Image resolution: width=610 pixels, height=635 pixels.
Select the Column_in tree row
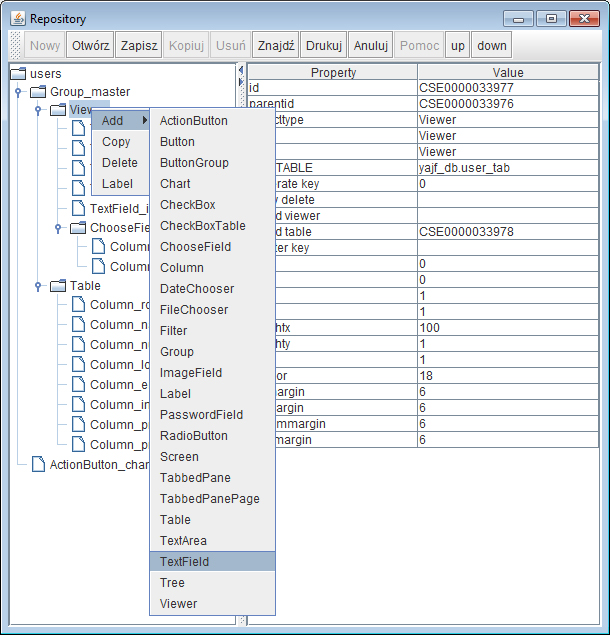point(110,404)
